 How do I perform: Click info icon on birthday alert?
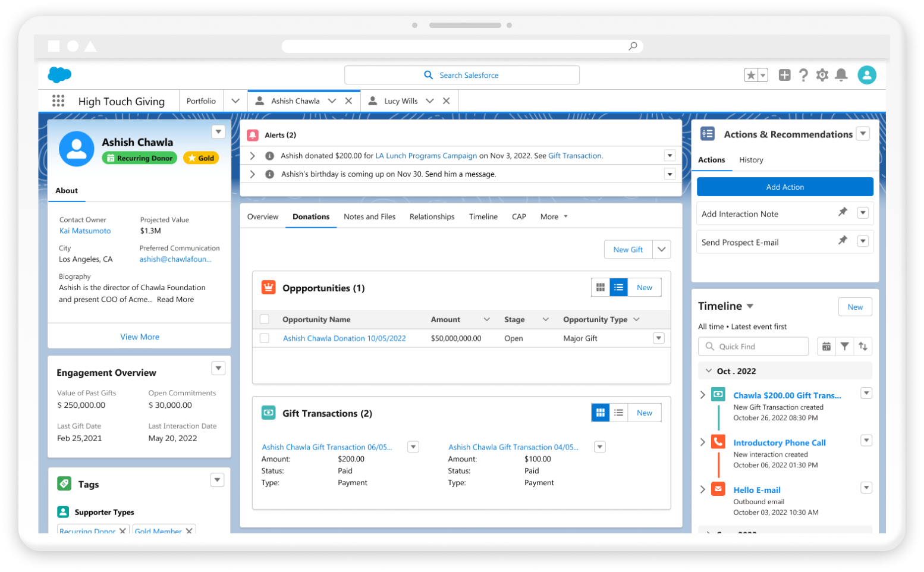(x=269, y=174)
